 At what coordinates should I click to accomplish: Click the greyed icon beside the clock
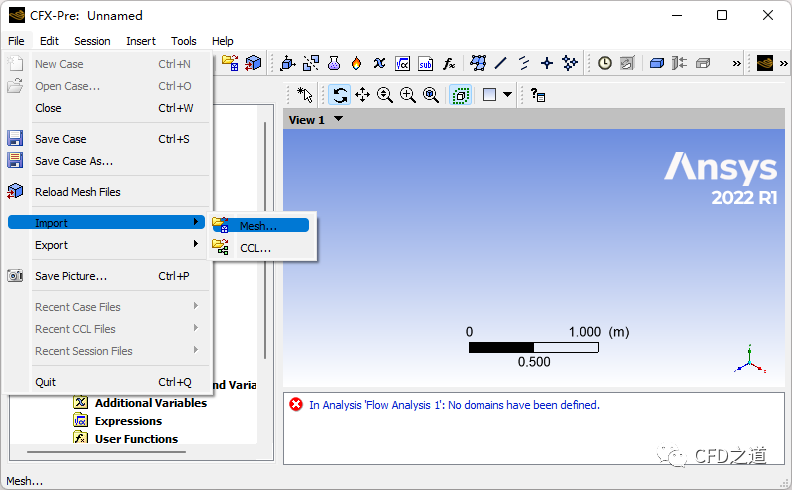click(x=627, y=63)
